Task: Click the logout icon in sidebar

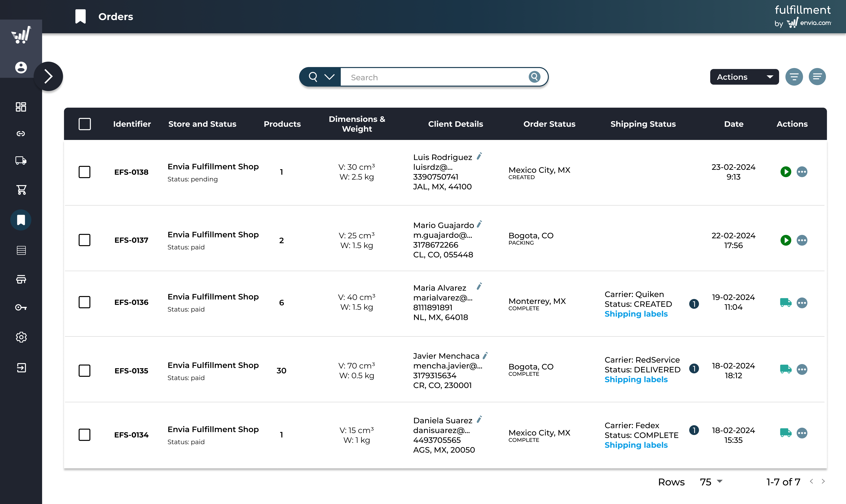Action: tap(21, 367)
